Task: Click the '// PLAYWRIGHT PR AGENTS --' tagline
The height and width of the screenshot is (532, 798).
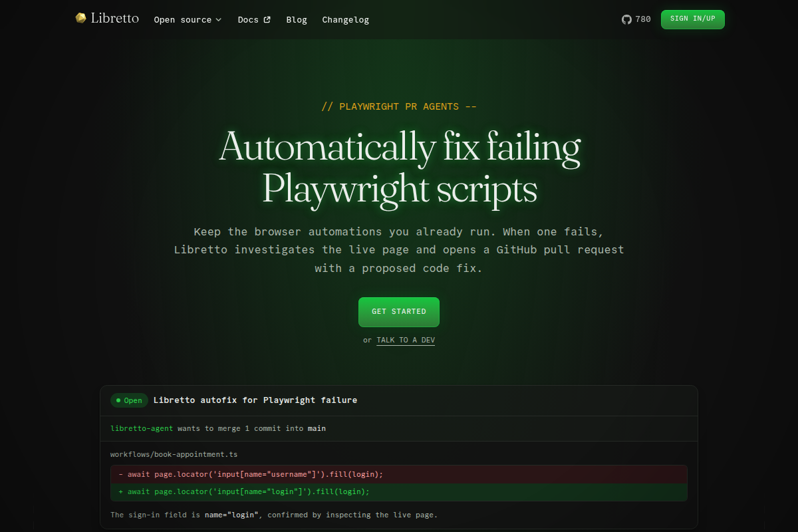Action: pos(399,106)
